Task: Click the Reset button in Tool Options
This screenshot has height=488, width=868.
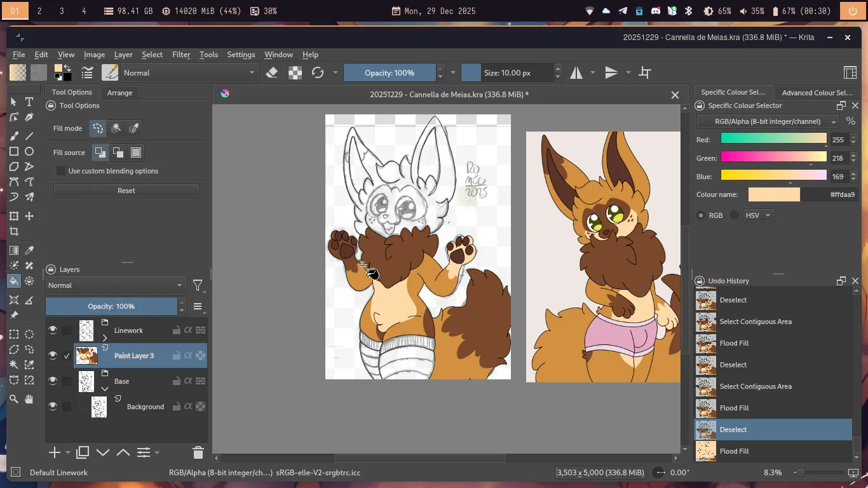Action: point(126,191)
